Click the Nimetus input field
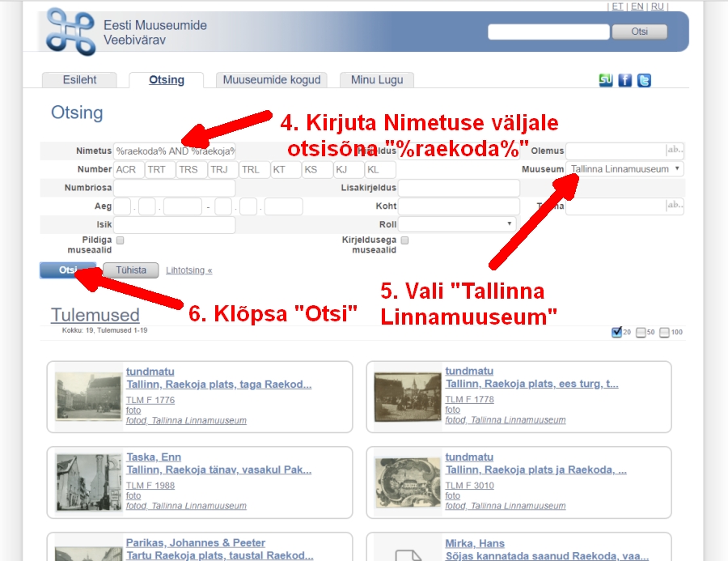Viewport: 728px width, 561px height. click(x=175, y=151)
